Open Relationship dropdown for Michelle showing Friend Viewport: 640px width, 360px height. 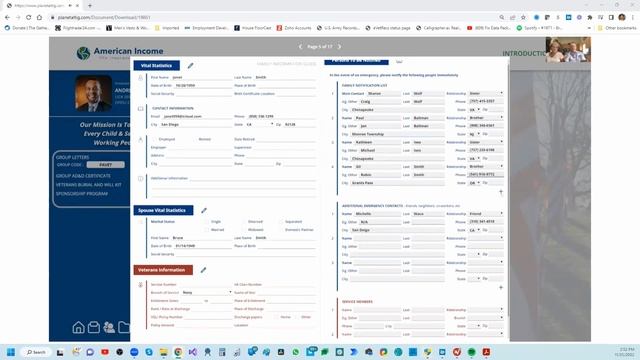pyautogui.click(x=486, y=213)
